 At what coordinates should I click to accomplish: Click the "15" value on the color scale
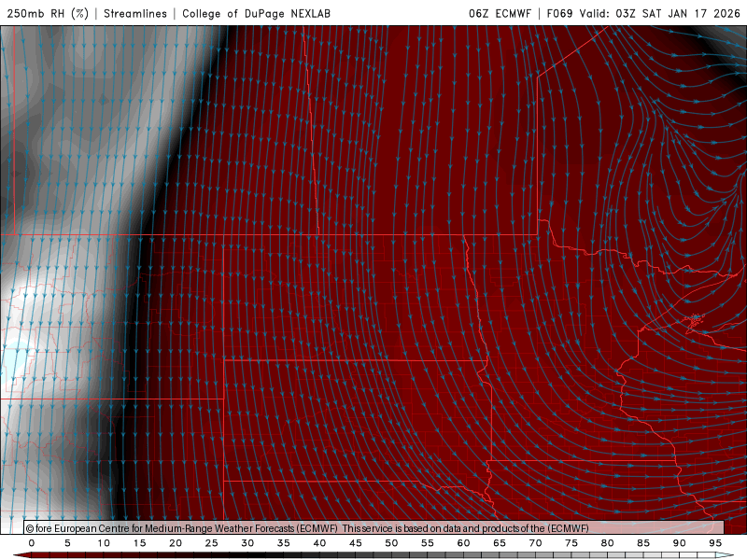pos(139,543)
